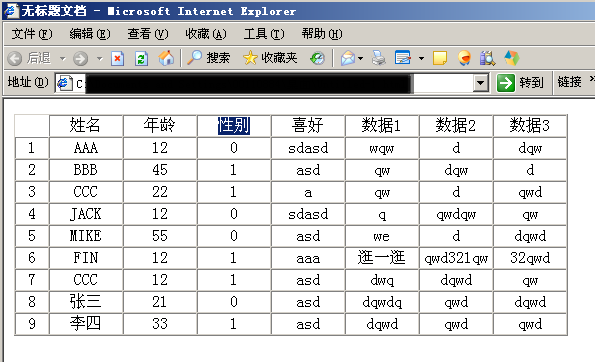Click the wqw cell in row 1
This screenshot has height=362, width=595.
[x=382, y=148]
